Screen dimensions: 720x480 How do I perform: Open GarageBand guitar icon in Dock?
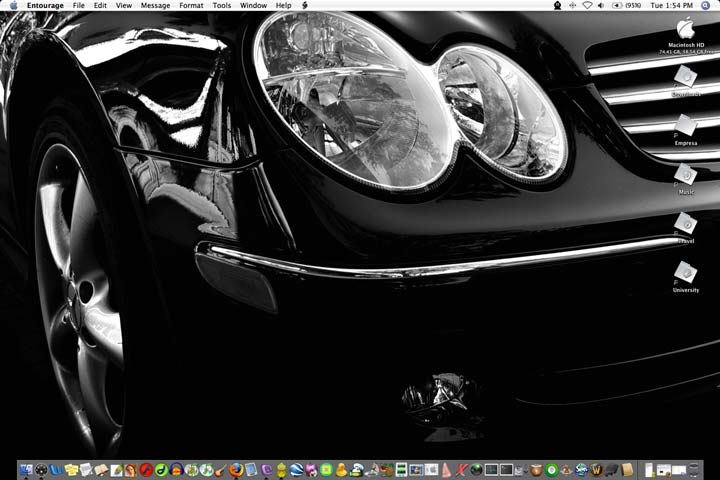coord(220,469)
